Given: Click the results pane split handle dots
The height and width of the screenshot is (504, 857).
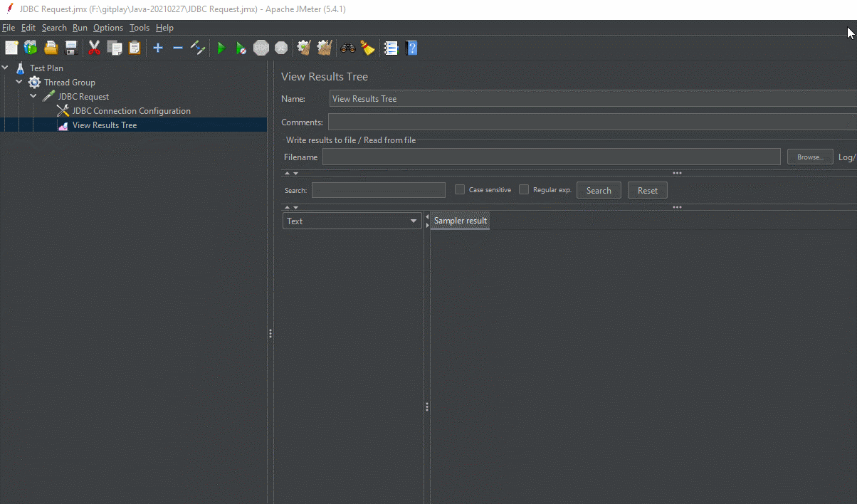Looking at the screenshot, I should (427, 407).
